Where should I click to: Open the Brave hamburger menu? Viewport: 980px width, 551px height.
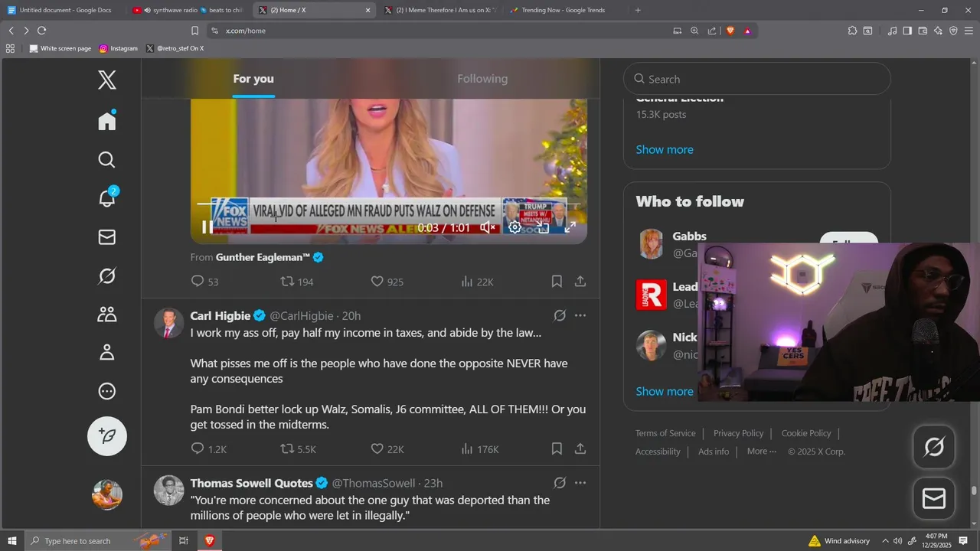click(968, 31)
